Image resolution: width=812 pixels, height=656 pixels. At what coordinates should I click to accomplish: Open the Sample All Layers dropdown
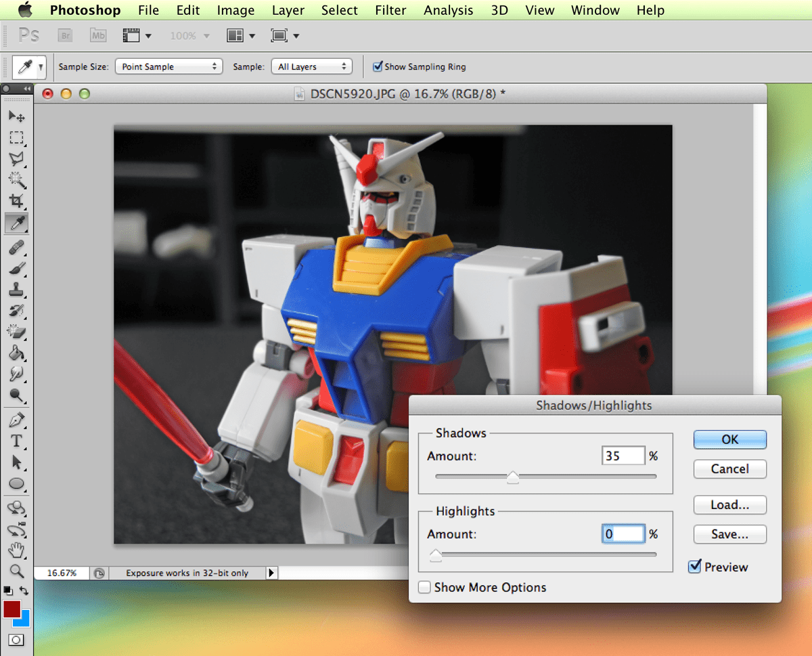click(x=311, y=66)
